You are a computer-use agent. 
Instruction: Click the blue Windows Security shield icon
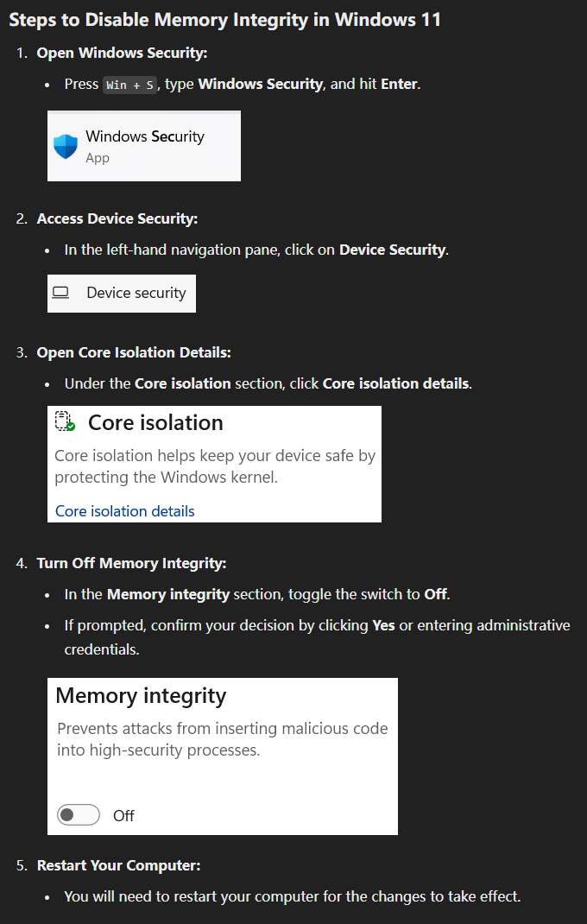point(66,146)
